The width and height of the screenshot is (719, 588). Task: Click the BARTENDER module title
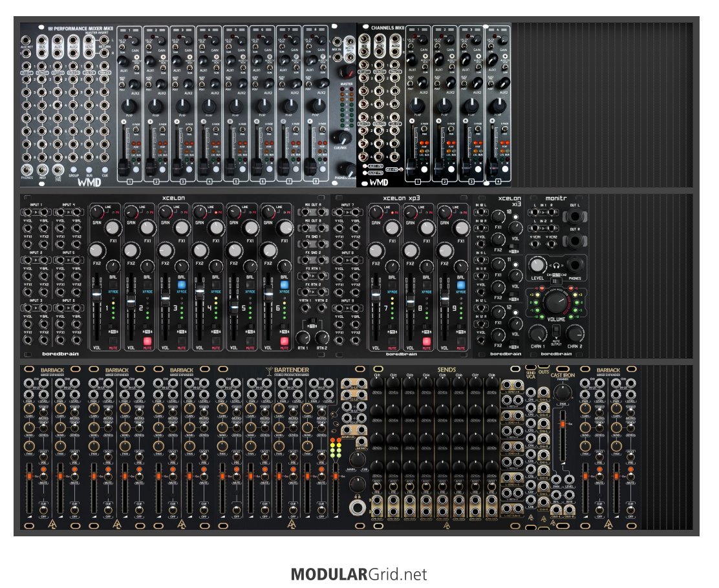291,370
